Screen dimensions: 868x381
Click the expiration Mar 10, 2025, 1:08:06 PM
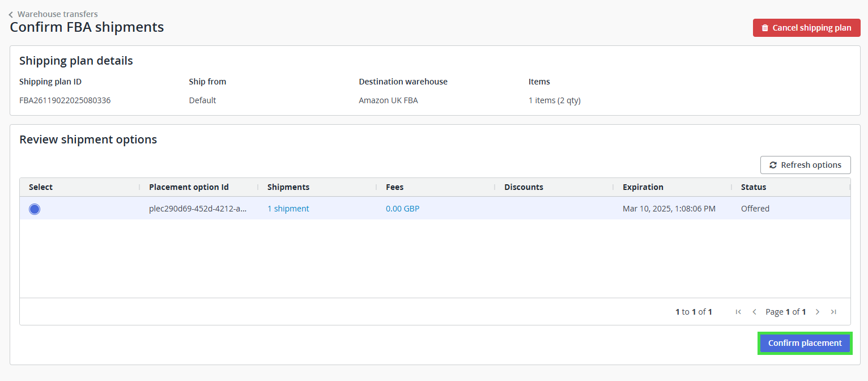coord(669,209)
